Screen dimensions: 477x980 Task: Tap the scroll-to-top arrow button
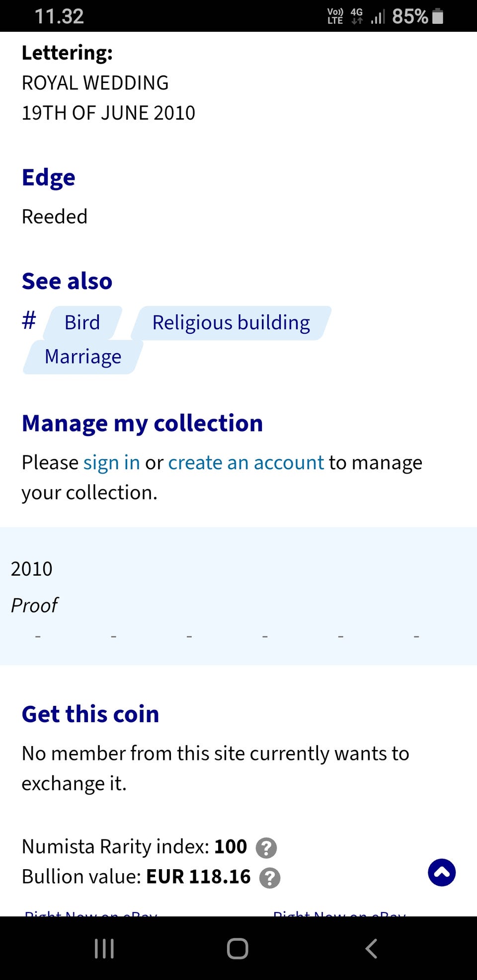coord(442,872)
